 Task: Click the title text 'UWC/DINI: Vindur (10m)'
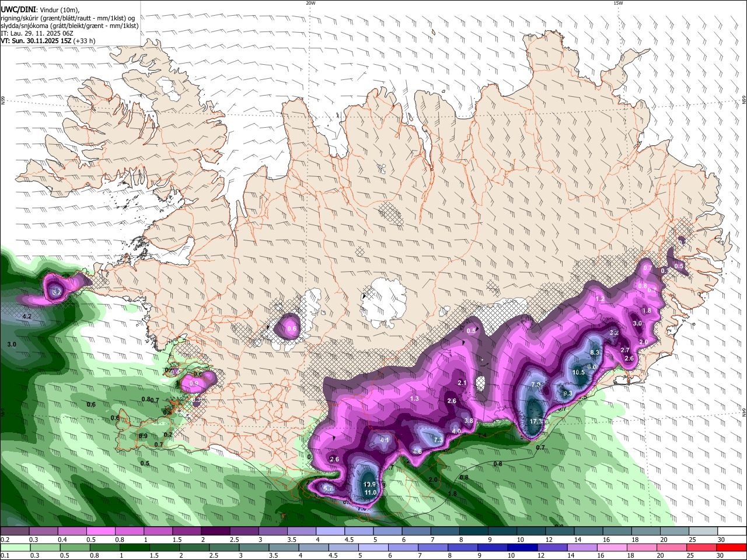pyautogui.click(x=40, y=10)
